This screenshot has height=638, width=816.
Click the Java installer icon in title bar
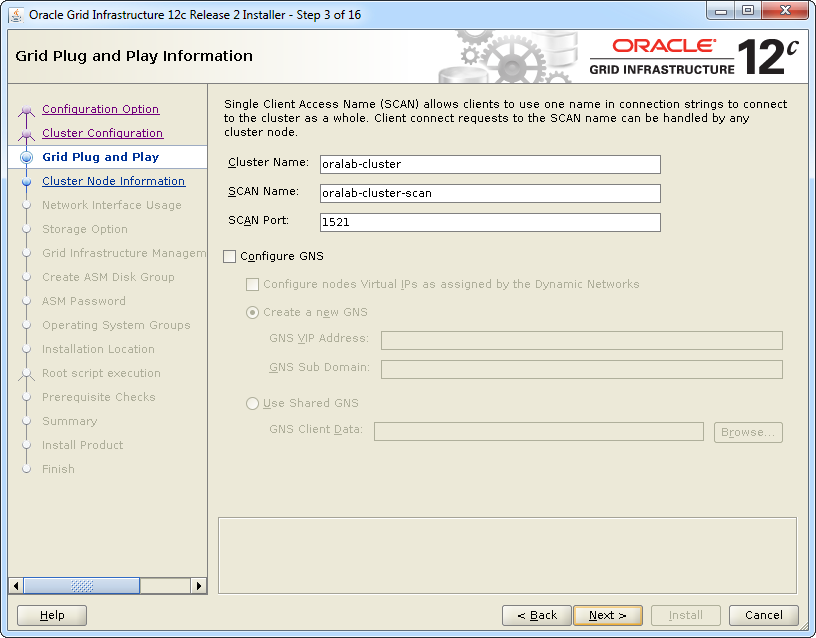(17, 14)
